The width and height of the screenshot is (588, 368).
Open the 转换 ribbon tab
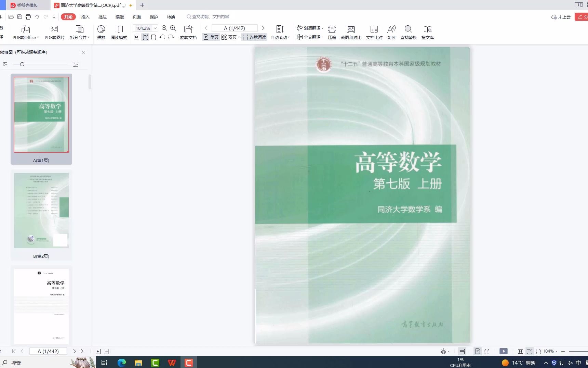point(171,17)
